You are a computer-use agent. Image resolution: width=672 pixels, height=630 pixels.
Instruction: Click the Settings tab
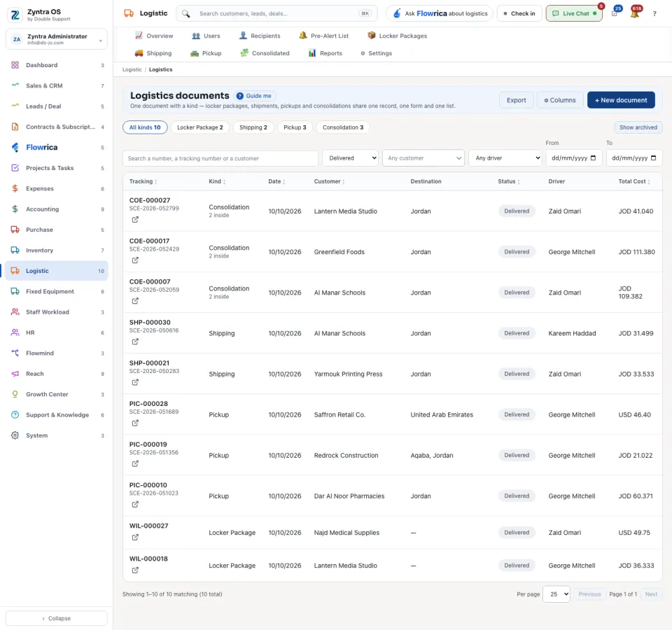click(x=376, y=53)
